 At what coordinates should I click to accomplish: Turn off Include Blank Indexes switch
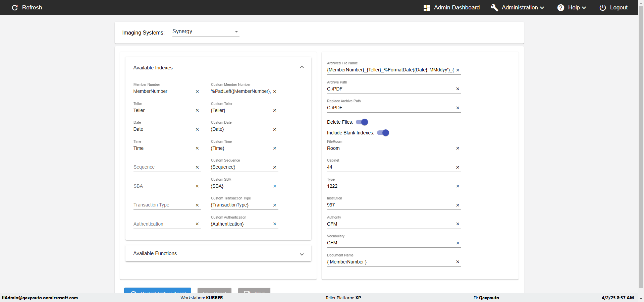(x=383, y=133)
